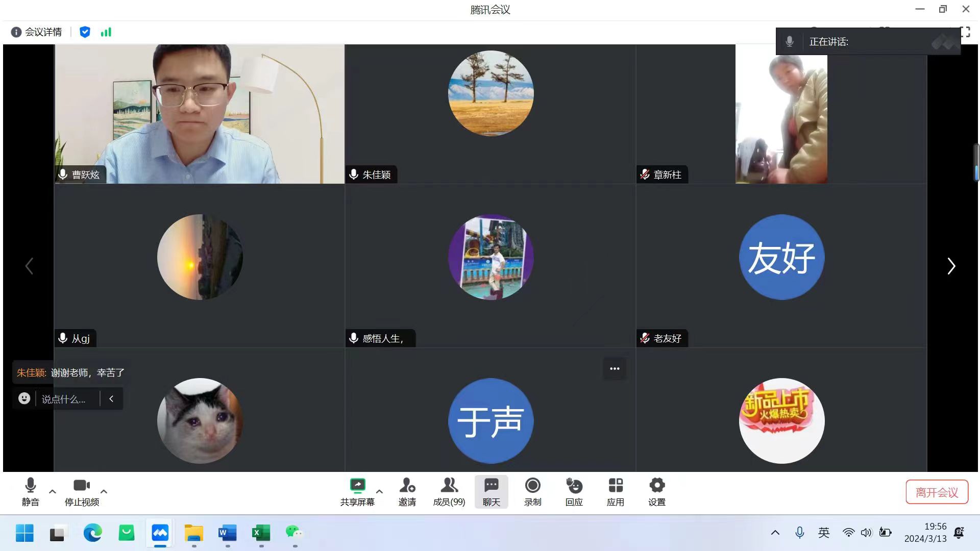Screen dimensions: 980x551
Task: Click 英 input method indicator
Action: pyautogui.click(x=824, y=533)
